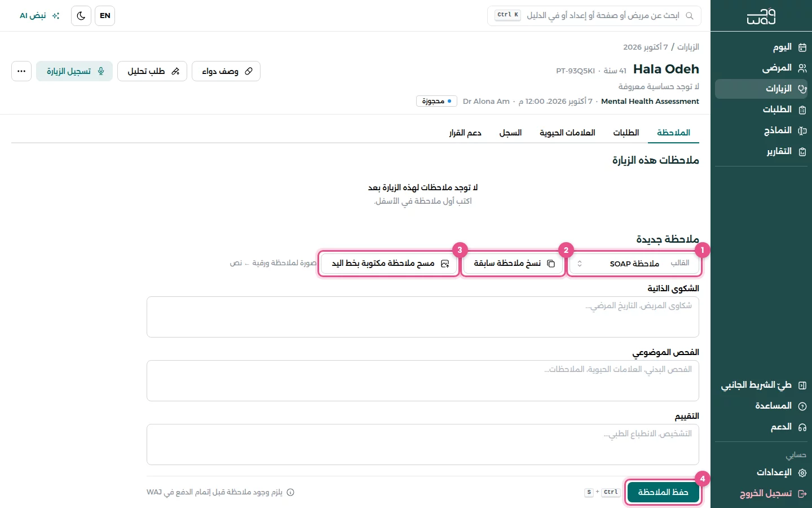Click the search magnifier icon
Viewport: 812px width, 508px height.
point(690,16)
